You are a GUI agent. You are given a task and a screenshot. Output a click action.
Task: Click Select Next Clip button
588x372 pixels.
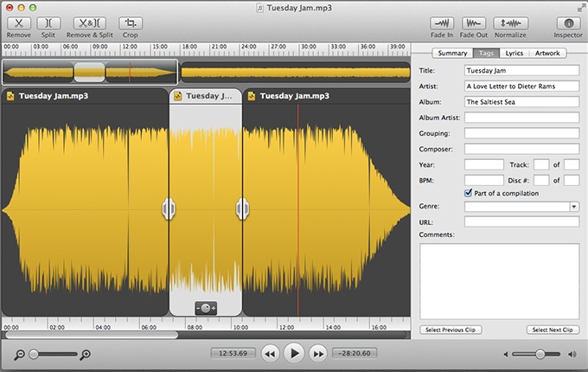pyautogui.click(x=553, y=330)
